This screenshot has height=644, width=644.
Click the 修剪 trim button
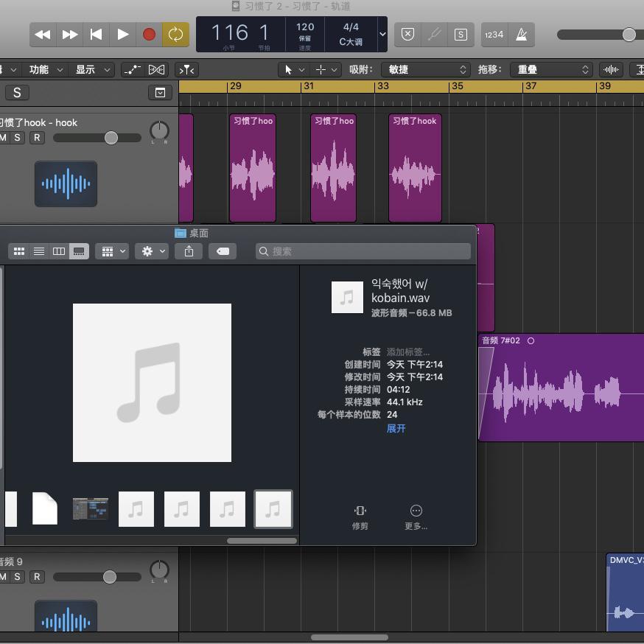[360, 517]
